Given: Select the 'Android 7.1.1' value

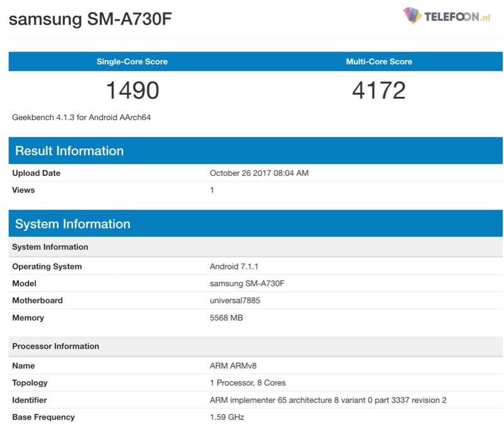Looking at the screenshot, I should pos(234,267).
